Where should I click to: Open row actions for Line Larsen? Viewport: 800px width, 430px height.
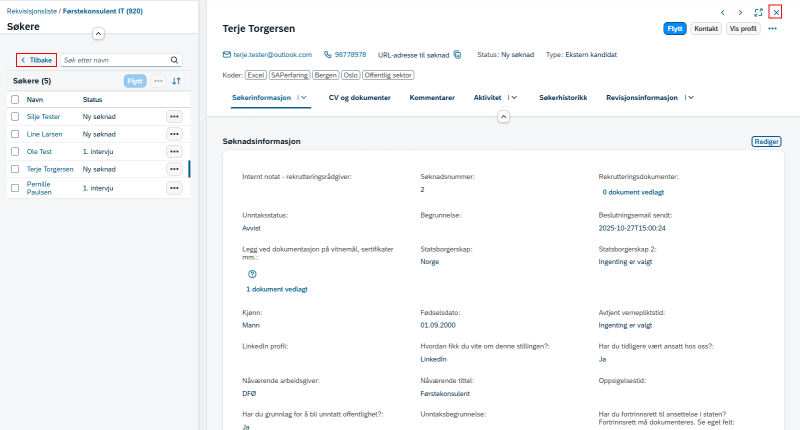pos(174,134)
